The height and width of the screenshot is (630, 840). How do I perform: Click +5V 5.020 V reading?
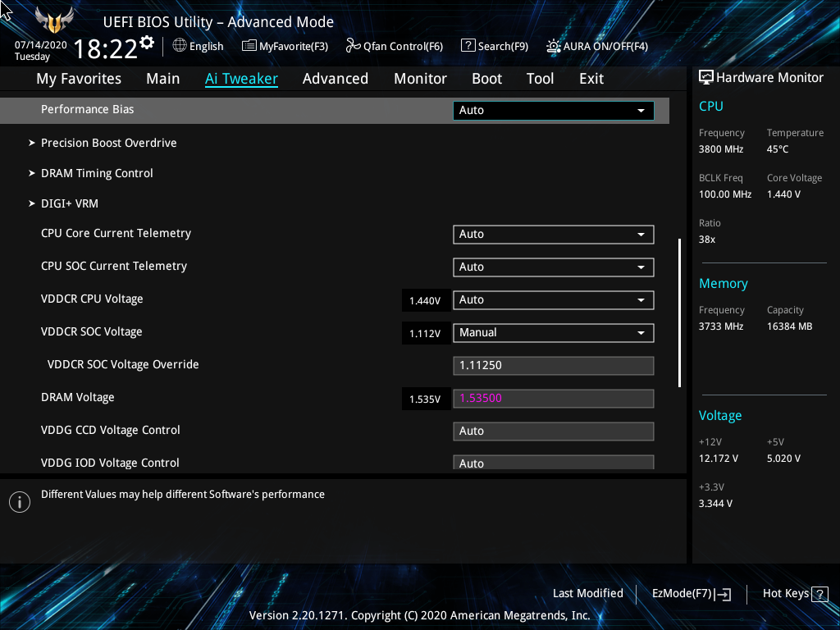pos(783,459)
